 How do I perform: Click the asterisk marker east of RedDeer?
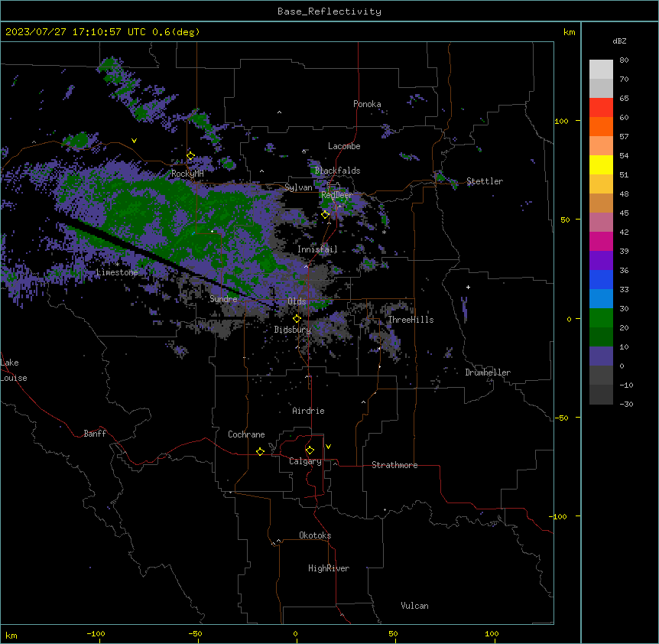click(x=384, y=233)
